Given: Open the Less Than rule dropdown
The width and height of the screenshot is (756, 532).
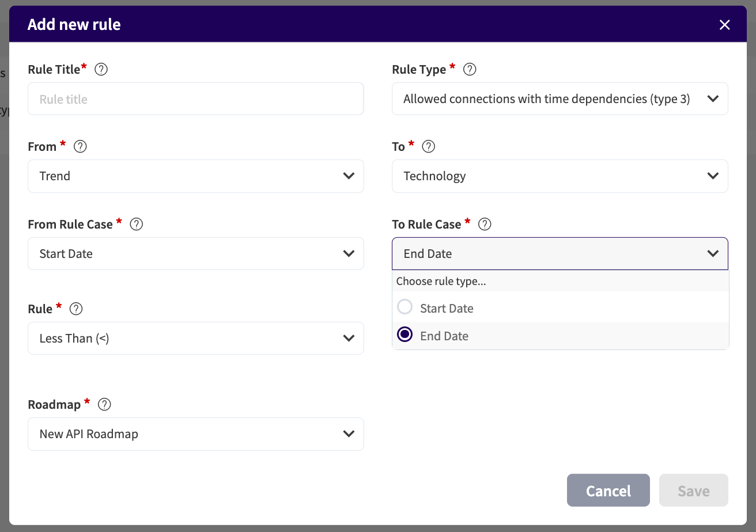Looking at the screenshot, I should pyautogui.click(x=196, y=339).
